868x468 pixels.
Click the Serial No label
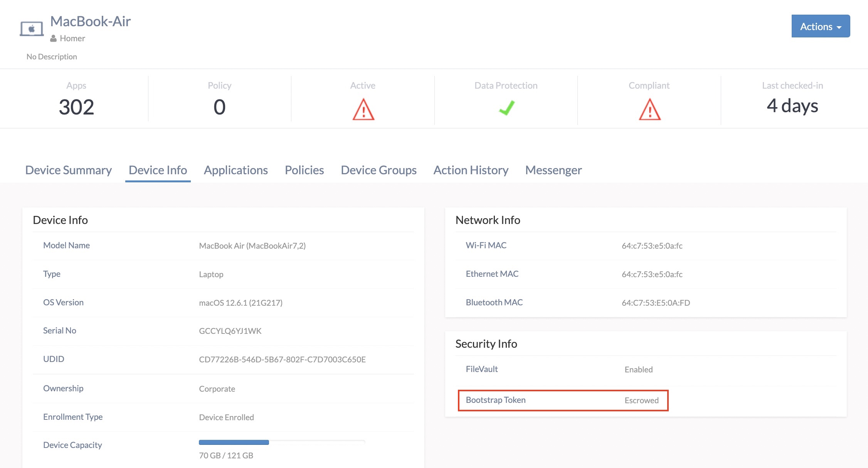click(60, 331)
